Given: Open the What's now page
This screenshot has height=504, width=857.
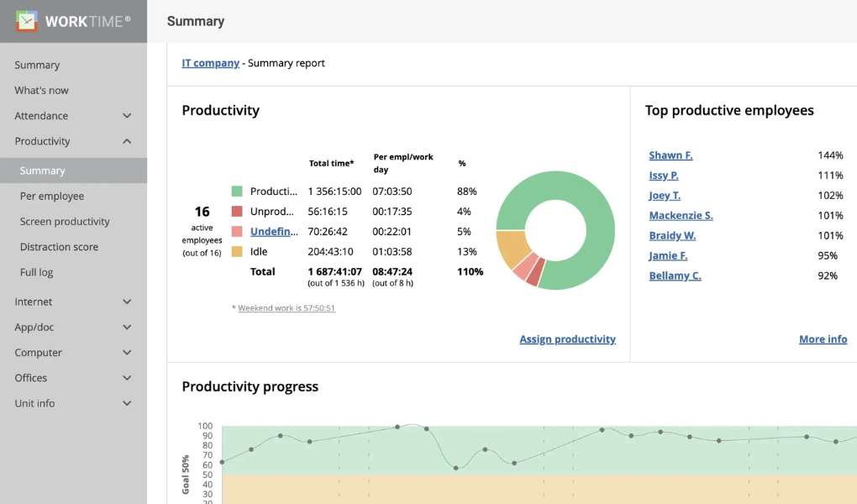Looking at the screenshot, I should [41, 91].
